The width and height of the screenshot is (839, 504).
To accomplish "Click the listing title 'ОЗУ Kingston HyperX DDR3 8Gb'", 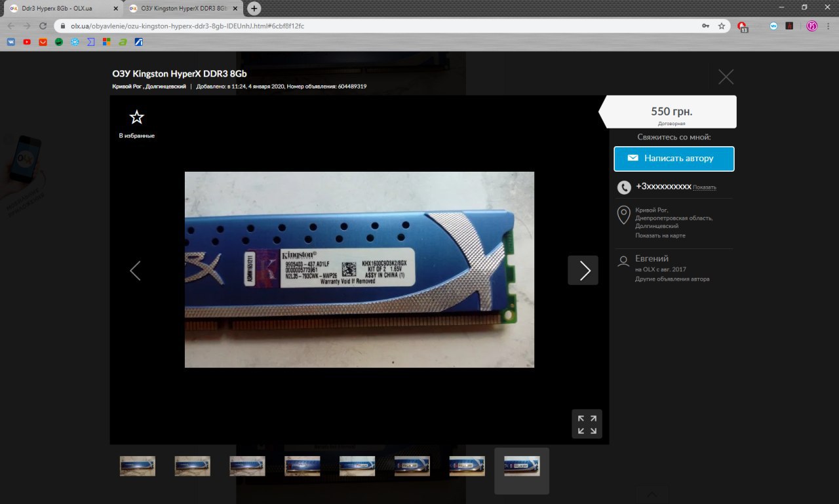I will tap(180, 73).
